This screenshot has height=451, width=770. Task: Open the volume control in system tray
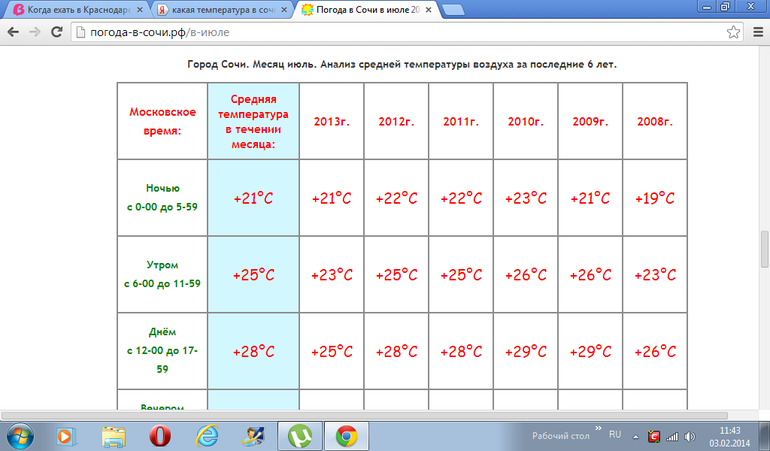click(689, 436)
